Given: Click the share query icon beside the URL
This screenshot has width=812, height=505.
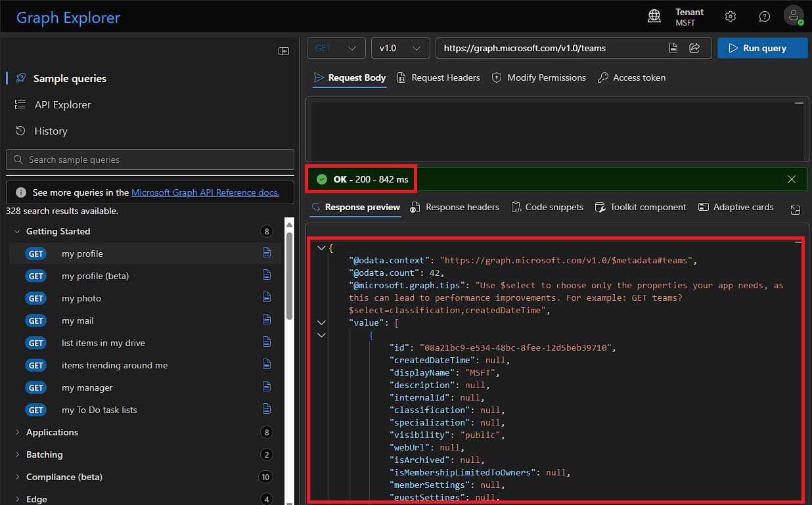Looking at the screenshot, I should pos(696,48).
